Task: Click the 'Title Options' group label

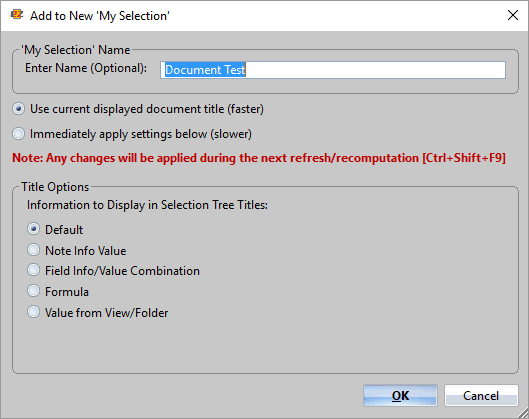Action: coord(55,187)
